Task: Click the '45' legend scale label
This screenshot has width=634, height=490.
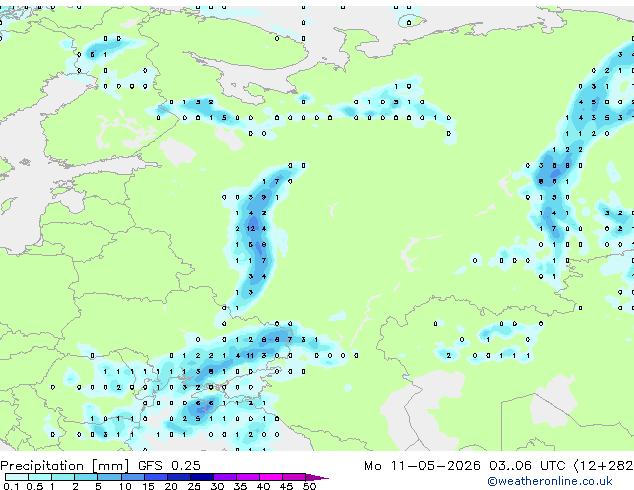Action: tap(287, 486)
